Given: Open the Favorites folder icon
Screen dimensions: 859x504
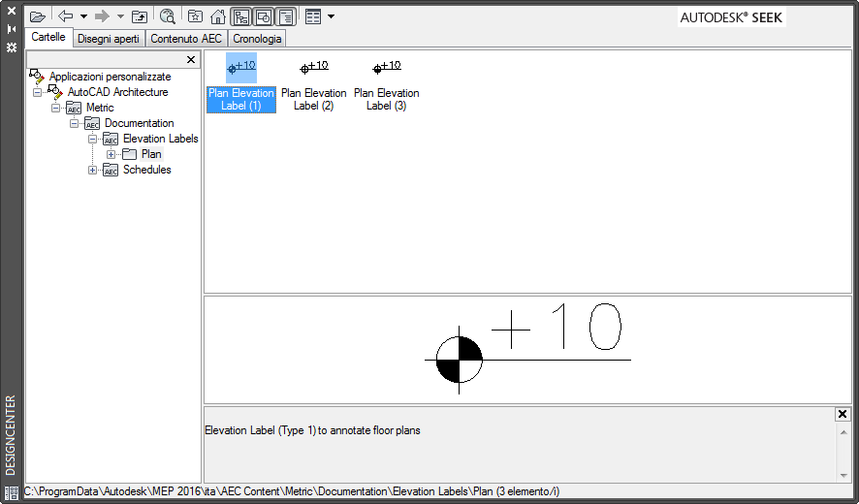Looking at the screenshot, I should point(195,16).
